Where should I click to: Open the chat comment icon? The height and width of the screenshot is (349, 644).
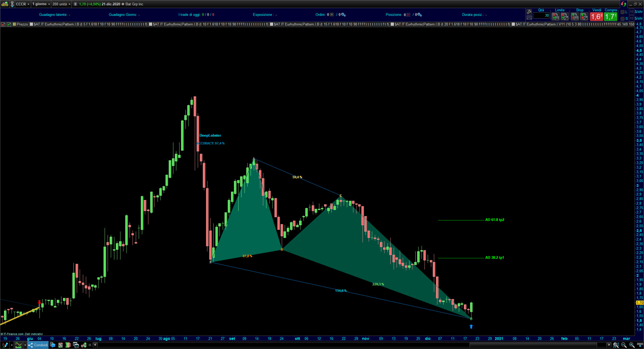pyautogui.click(x=53, y=345)
